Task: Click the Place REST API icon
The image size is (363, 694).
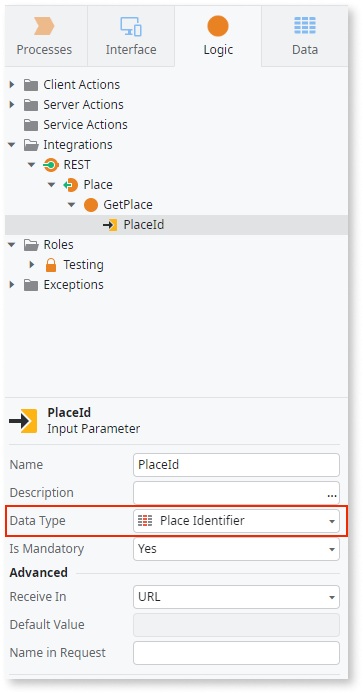Action: pyautogui.click(x=70, y=185)
